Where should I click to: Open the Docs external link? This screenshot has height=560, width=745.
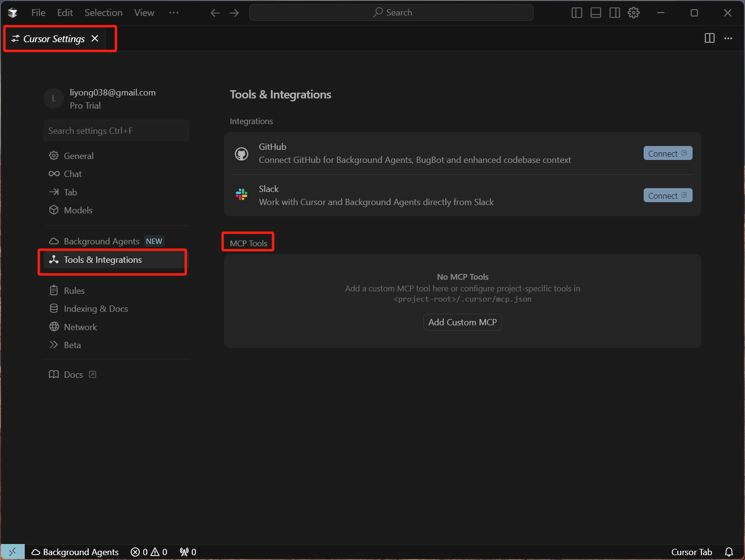pos(73,375)
